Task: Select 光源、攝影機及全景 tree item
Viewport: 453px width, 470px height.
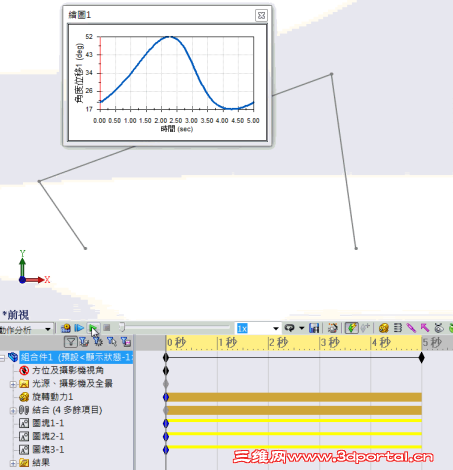Action: (72, 384)
